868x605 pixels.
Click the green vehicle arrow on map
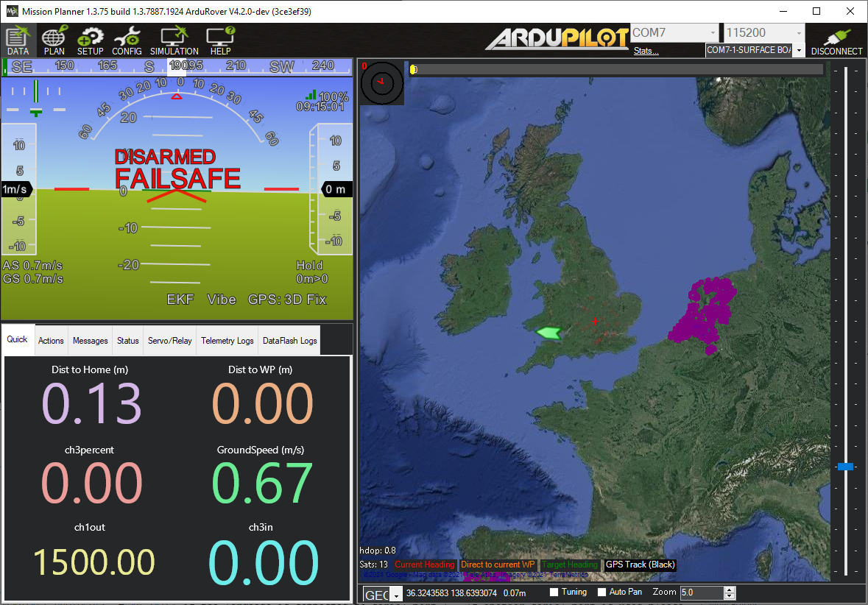pos(548,333)
